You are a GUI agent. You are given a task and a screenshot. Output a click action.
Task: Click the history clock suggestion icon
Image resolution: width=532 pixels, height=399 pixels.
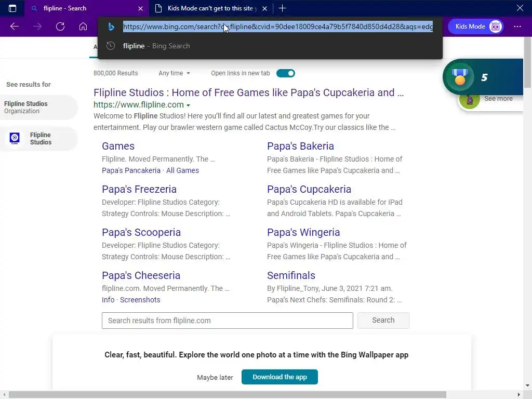tap(111, 46)
